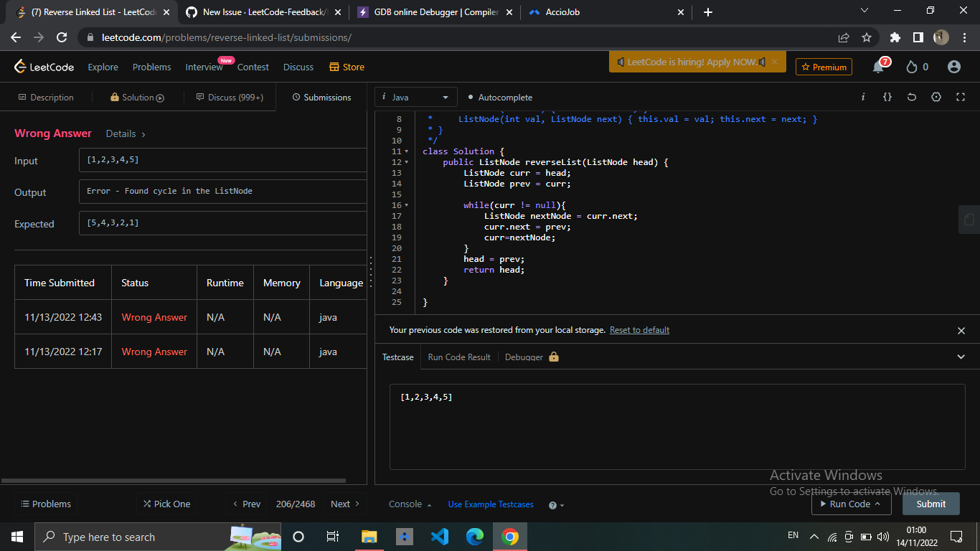
Task: Toggle the Autocomplete option
Action: click(500, 97)
